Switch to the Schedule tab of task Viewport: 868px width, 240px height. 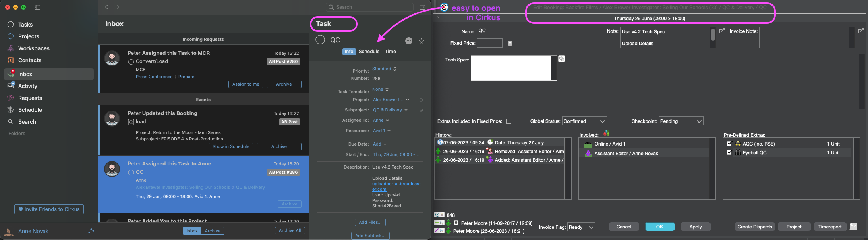tap(369, 52)
